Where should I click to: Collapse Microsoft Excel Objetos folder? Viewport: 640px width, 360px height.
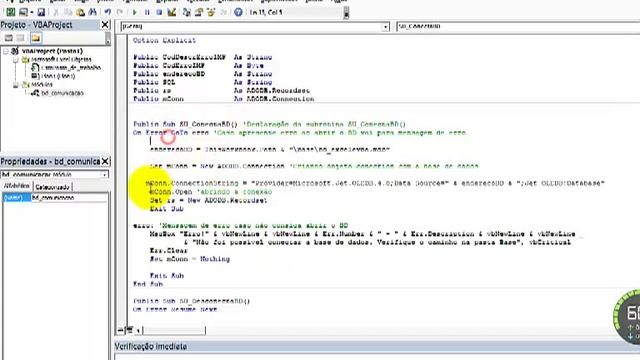[x=16, y=60]
